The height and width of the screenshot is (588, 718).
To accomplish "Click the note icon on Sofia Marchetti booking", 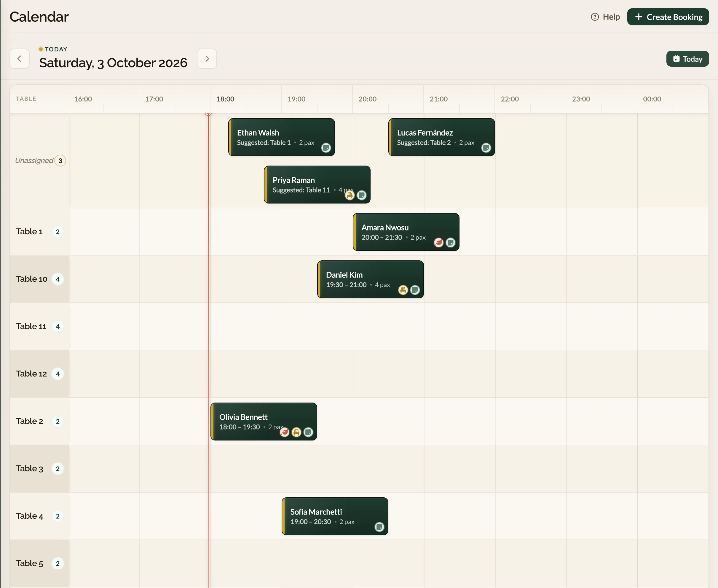I will 379,527.
